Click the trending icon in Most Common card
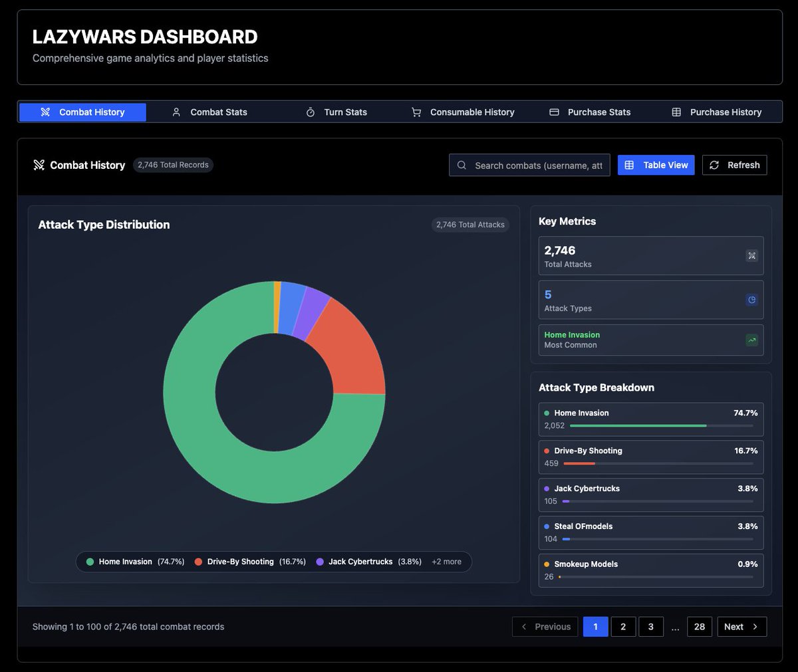 [x=752, y=340]
